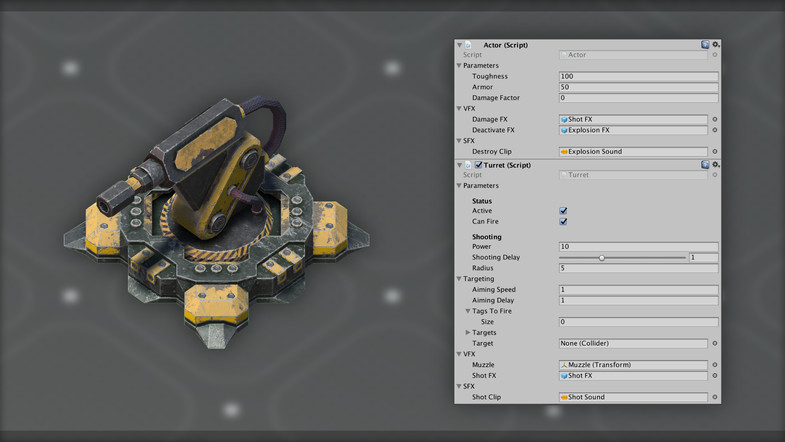Click the Aiming Delay property label
This screenshot has height=442, width=785.
[x=493, y=300]
